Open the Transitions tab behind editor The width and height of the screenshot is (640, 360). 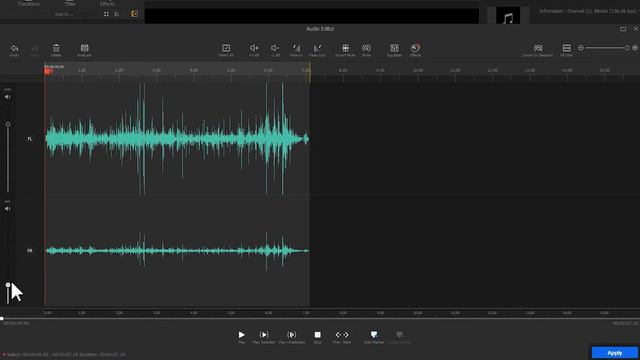point(29,4)
